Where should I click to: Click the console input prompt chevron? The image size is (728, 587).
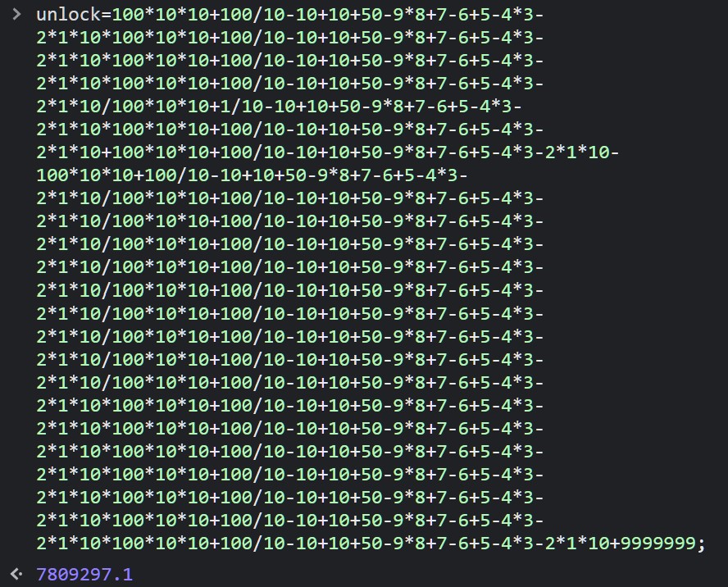point(16,15)
